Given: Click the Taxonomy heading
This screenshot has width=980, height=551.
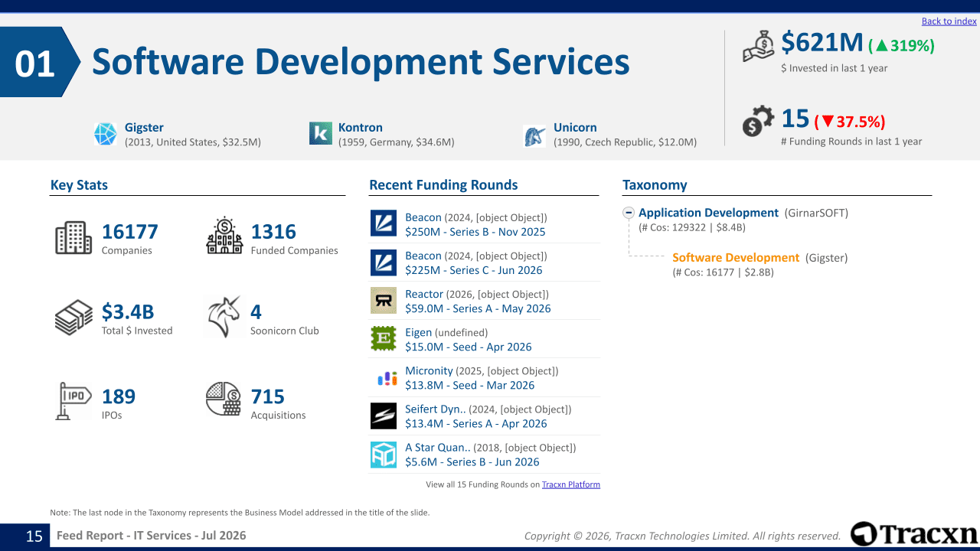Looking at the screenshot, I should tap(655, 185).
